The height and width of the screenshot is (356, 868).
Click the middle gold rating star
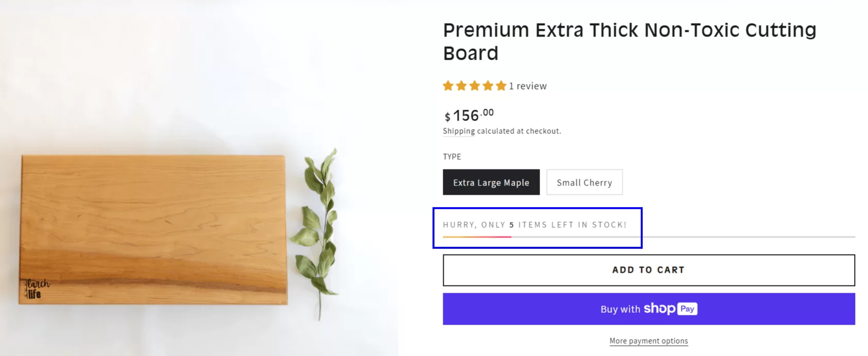[475, 86]
